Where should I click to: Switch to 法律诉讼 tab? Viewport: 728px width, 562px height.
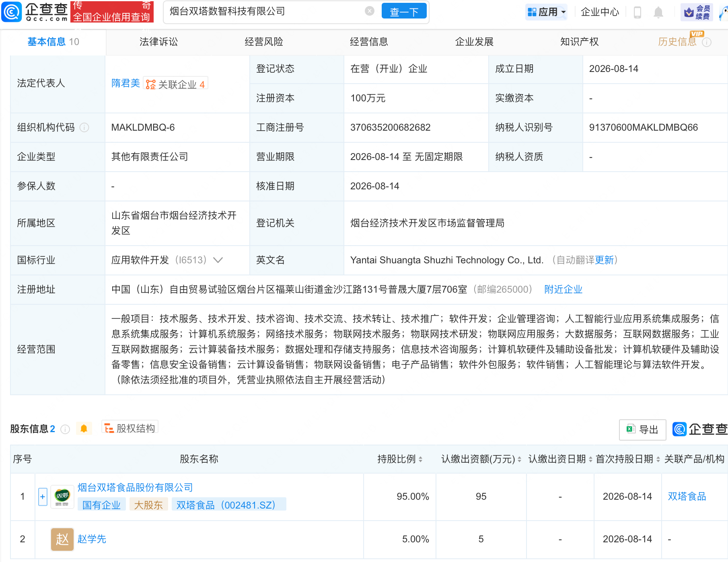pyautogui.click(x=158, y=42)
